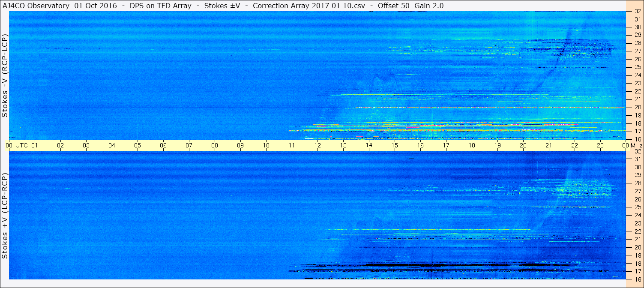The height and width of the screenshot is (288, 644).
Task: Click 32 MHz label in upper -V panel
Action: pyautogui.click(x=638, y=11)
